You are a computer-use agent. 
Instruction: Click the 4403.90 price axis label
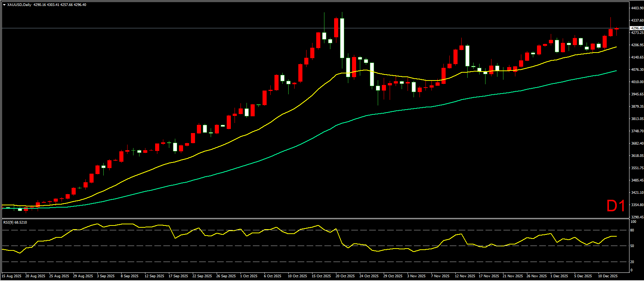[637, 8]
